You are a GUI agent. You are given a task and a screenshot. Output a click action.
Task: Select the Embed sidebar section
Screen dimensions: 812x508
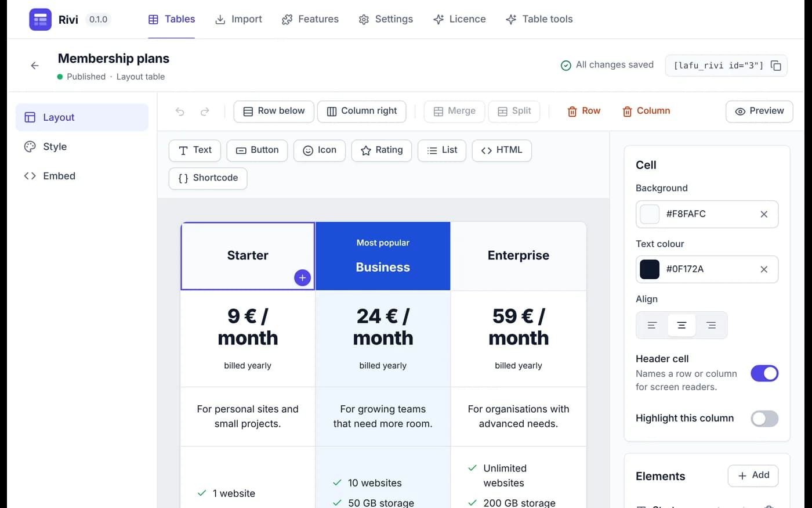click(x=82, y=176)
